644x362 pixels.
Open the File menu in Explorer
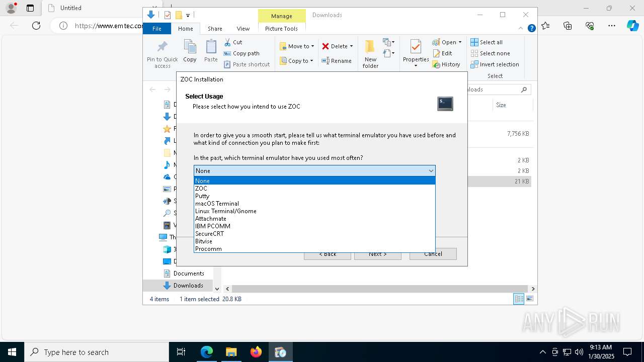(x=157, y=29)
